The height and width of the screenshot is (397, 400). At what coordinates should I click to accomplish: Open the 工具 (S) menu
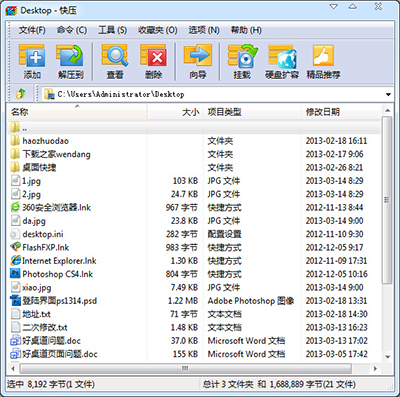[x=112, y=30]
